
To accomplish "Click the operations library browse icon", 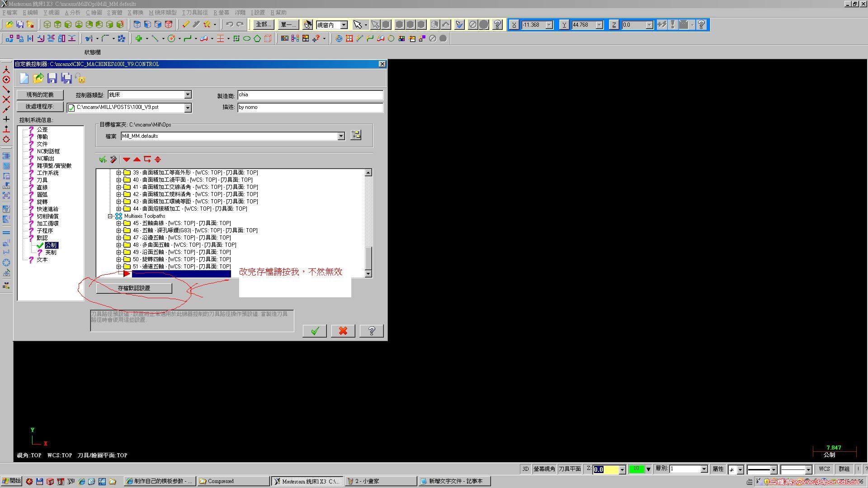I will [x=356, y=135].
